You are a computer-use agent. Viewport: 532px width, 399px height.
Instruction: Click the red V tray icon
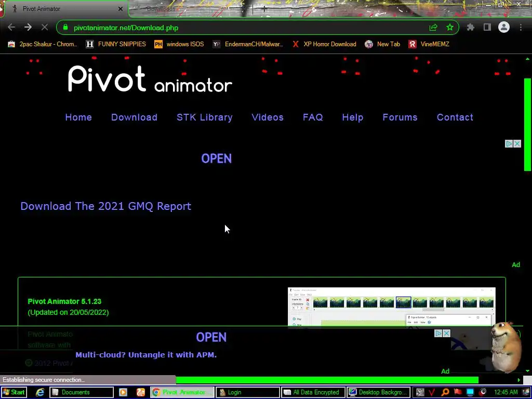pyautogui.click(x=432, y=392)
